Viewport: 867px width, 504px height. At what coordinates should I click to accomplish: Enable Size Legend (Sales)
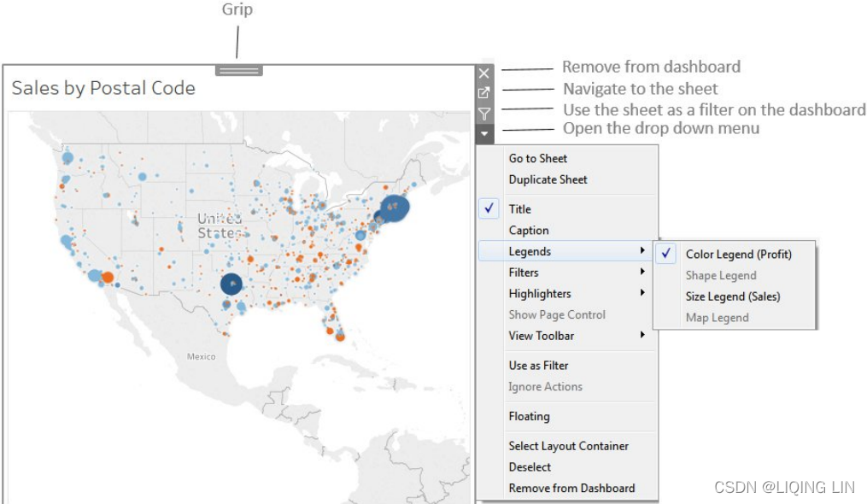click(735, 296)
